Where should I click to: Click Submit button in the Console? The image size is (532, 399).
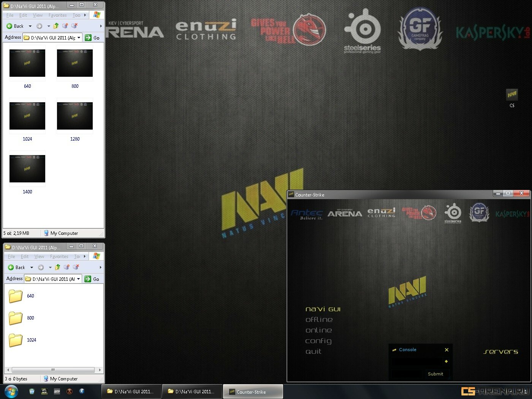[x=435, y=374]
